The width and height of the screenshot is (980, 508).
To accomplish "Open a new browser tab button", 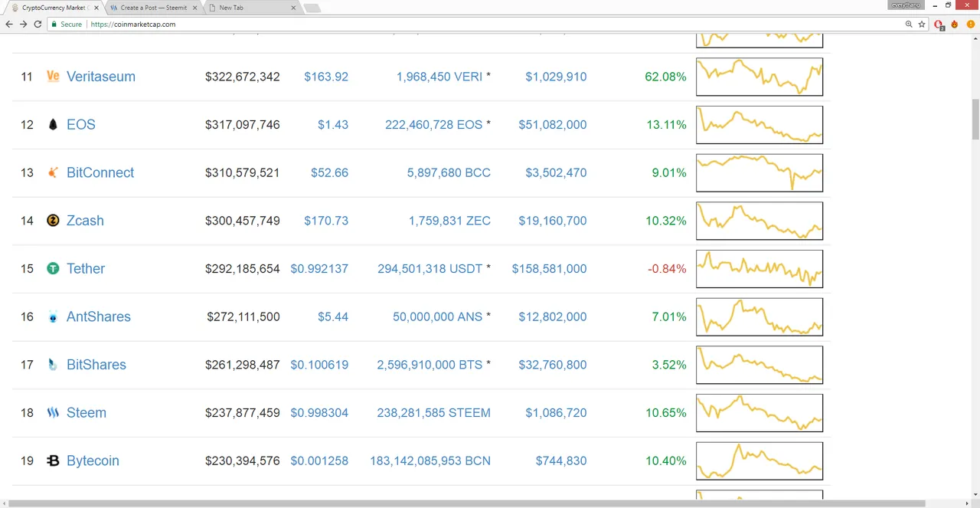I will point(312,8).
